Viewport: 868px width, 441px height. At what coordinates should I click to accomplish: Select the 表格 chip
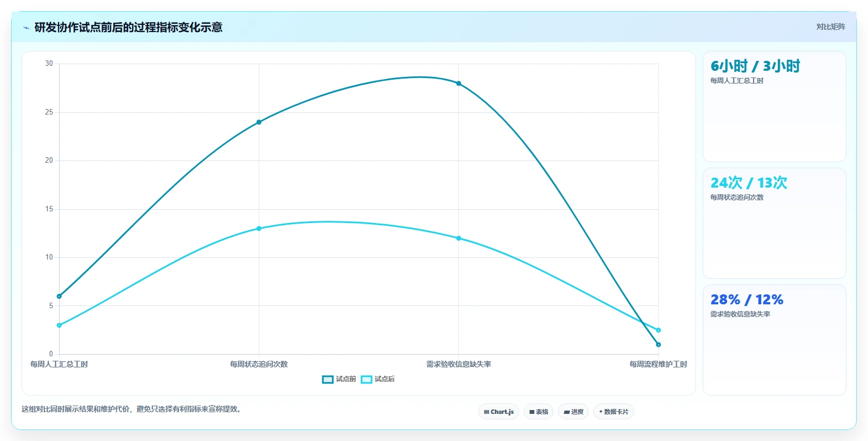[538, 412]
